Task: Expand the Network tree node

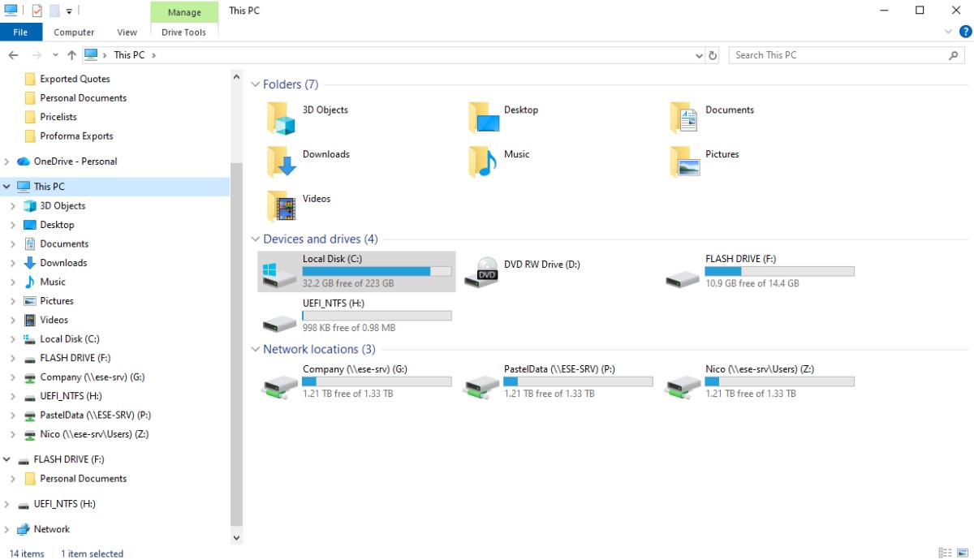Action: 7,529
